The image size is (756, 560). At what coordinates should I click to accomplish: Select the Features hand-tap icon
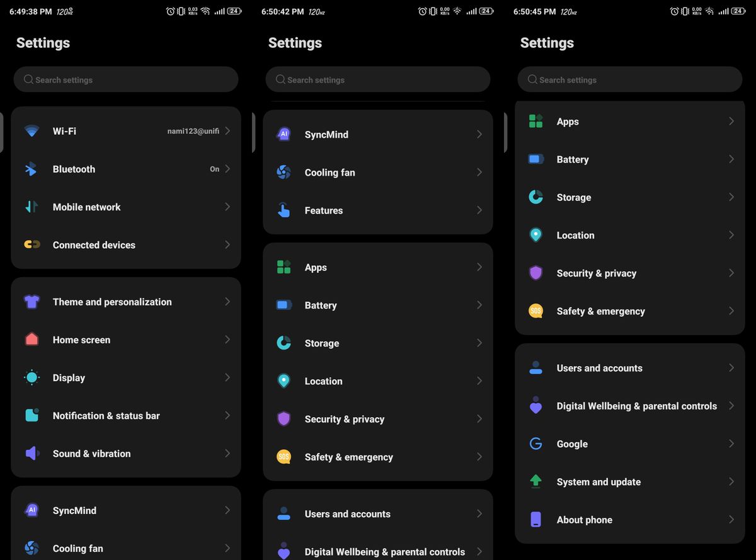coord(283,210)
